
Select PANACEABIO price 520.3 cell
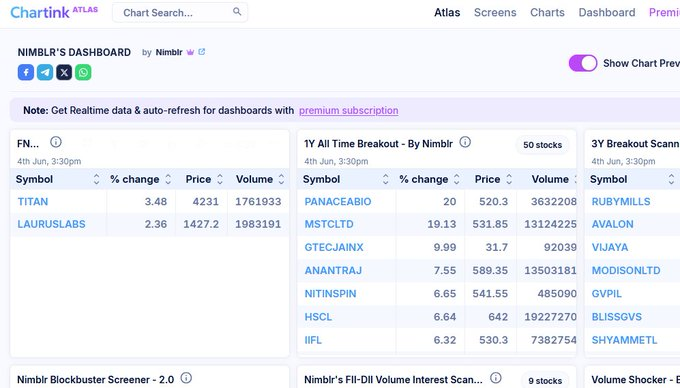(490, 202)
